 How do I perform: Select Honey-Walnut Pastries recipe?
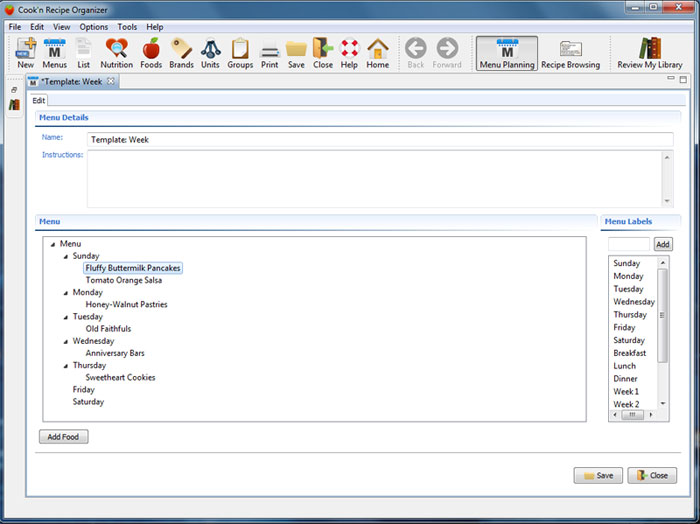(x=126, y=304)
